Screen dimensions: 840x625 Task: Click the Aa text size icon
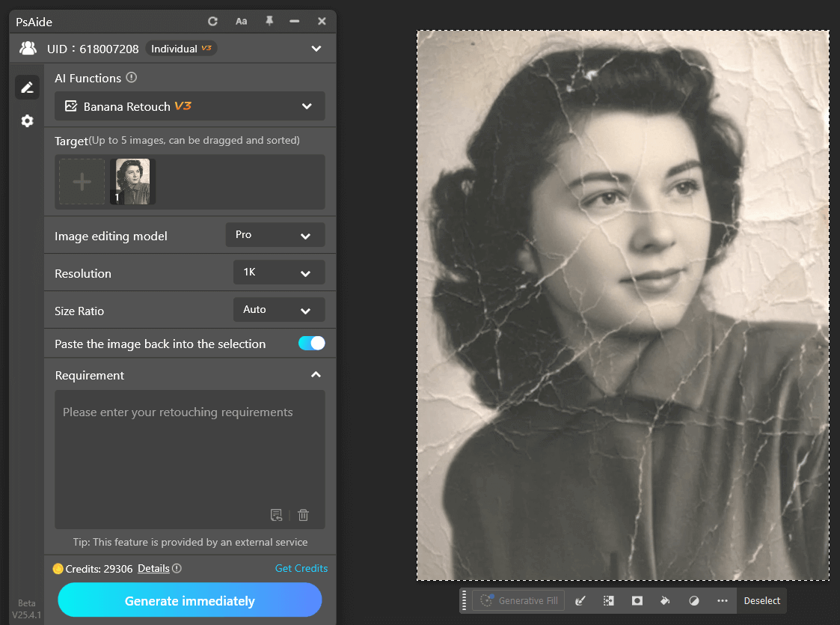point(241,21)
